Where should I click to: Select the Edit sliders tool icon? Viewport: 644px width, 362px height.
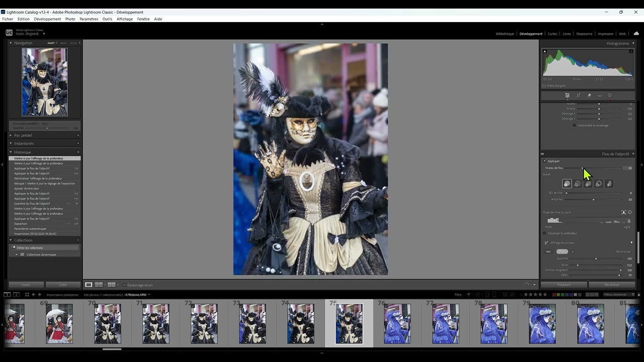tap(567, 96)
